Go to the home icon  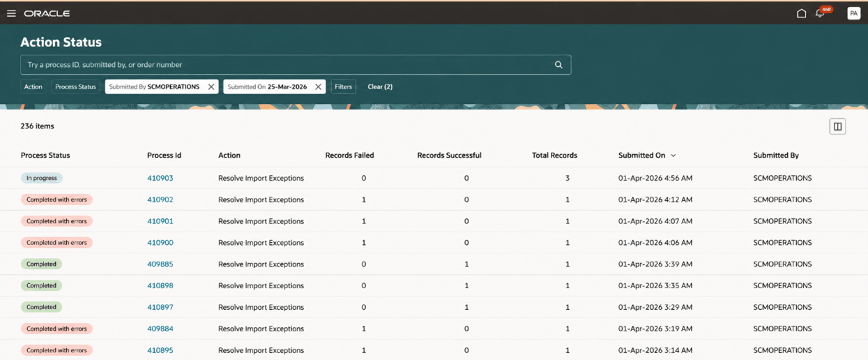802,13
